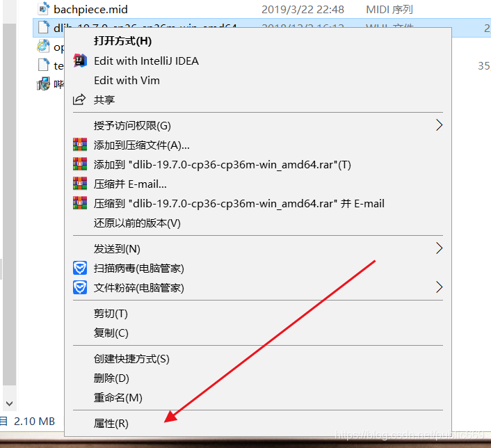Click the WinRAR icon beside 添加到压缩文件(A)...

[80, 145]
